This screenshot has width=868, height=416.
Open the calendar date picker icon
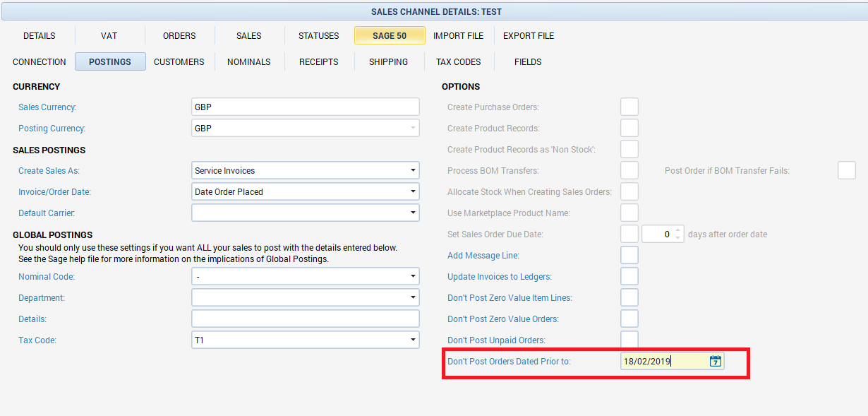[715, 362]
